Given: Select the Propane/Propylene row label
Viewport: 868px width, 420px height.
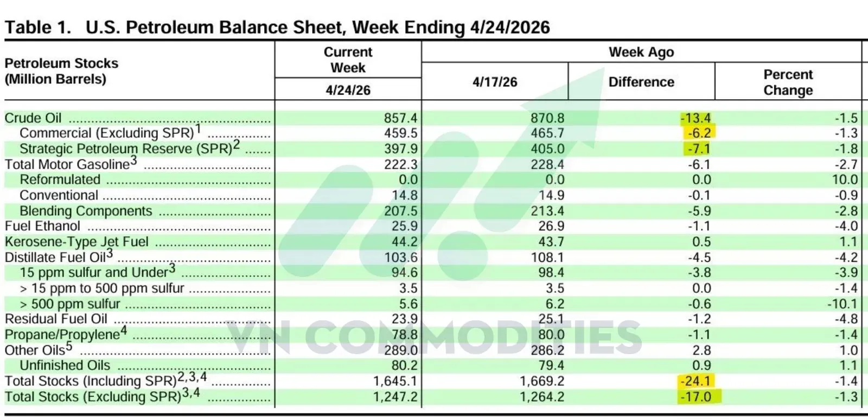Looking at the screenshot, I should coord(66,334).
